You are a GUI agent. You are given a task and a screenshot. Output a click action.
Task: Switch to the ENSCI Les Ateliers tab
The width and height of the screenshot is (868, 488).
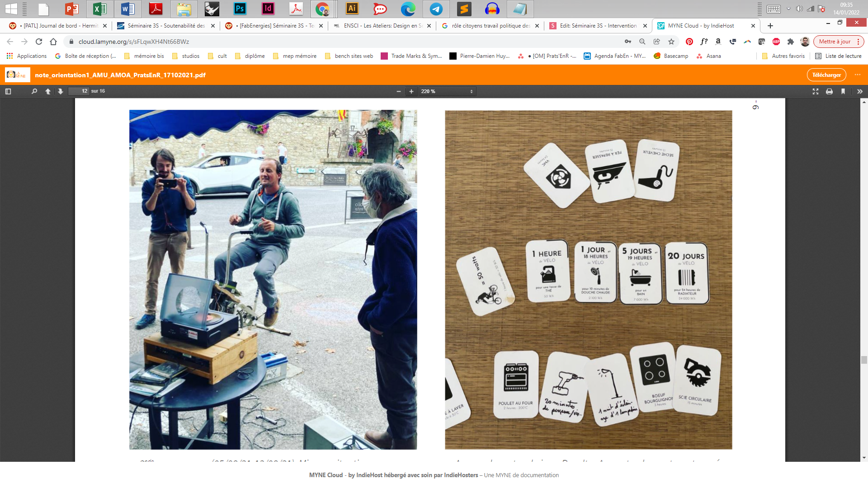[382, 26]
